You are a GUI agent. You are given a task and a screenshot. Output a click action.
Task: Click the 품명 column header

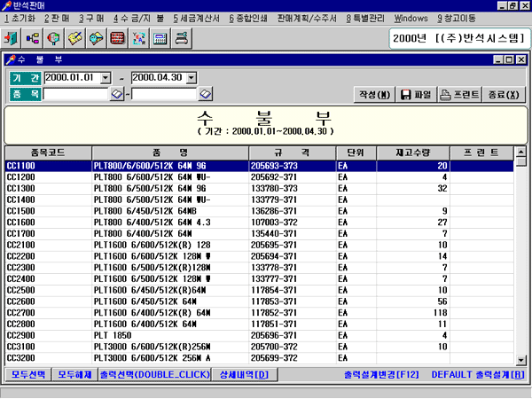[170, 153]
